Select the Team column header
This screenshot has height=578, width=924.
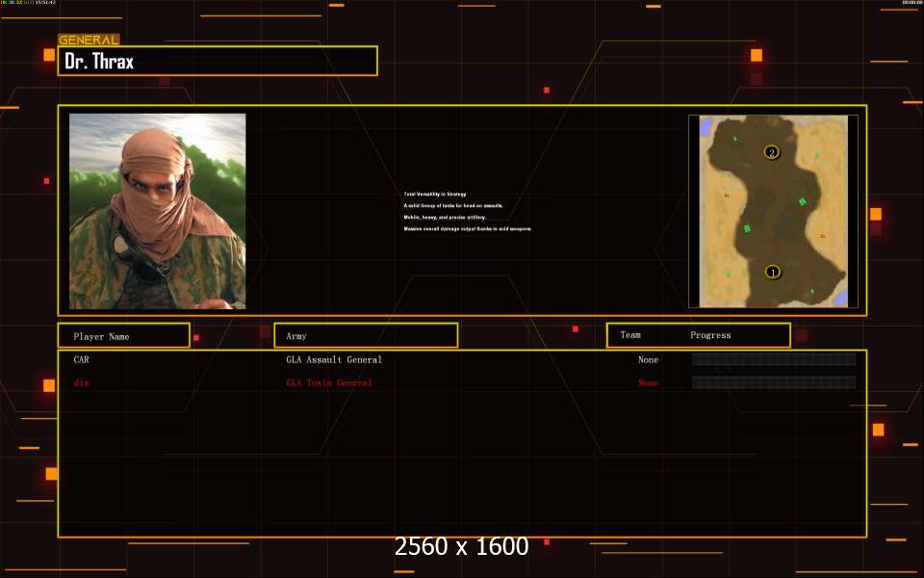click(x=629, y=334)
